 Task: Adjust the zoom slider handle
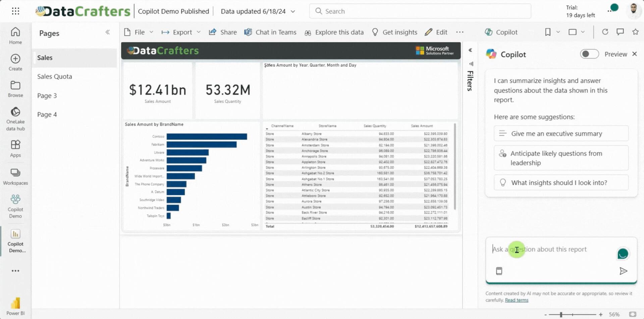(x=561, y=315)
